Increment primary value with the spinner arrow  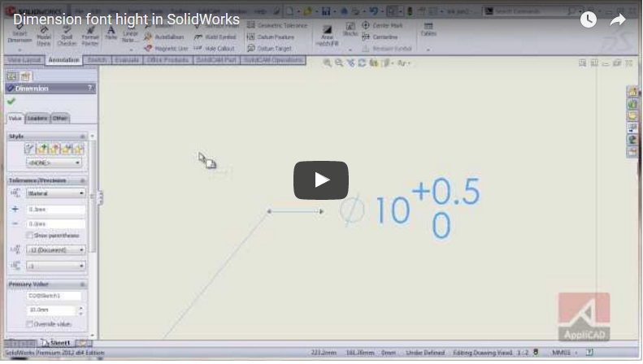(x=80, y=308)
